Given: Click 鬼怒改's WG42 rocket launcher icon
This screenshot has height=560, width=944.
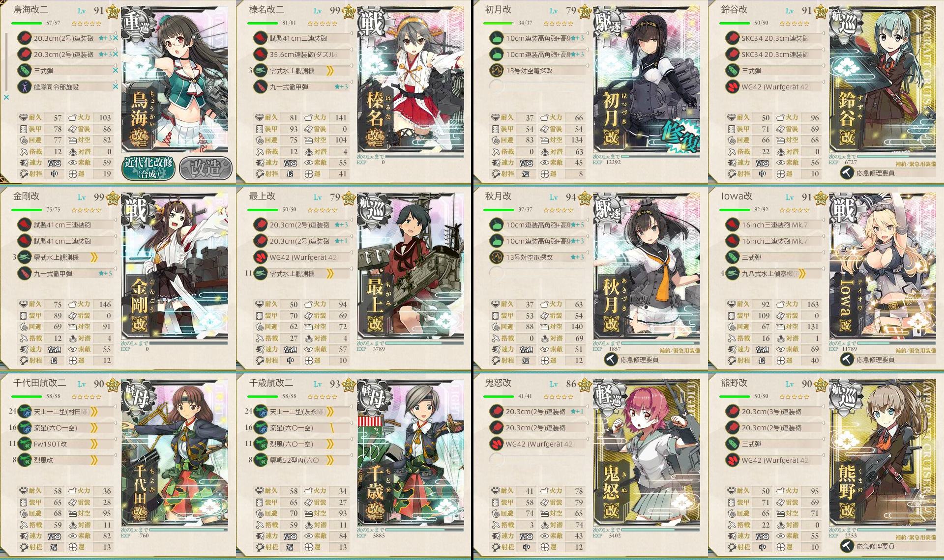Looking at the screenshot, I should pyautogui.click(x=497, y=444).
